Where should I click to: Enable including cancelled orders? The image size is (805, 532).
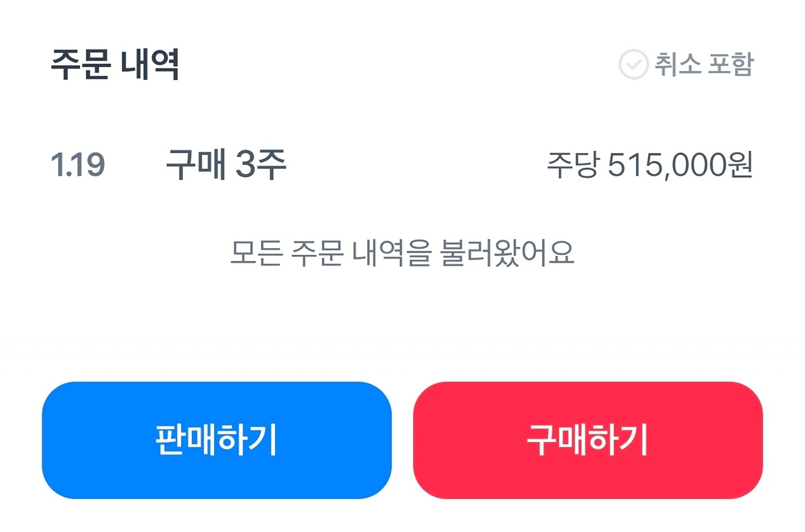(686, 65)
